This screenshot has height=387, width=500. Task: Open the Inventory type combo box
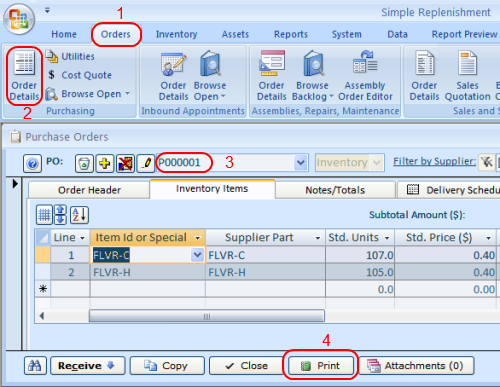[350, 163]
